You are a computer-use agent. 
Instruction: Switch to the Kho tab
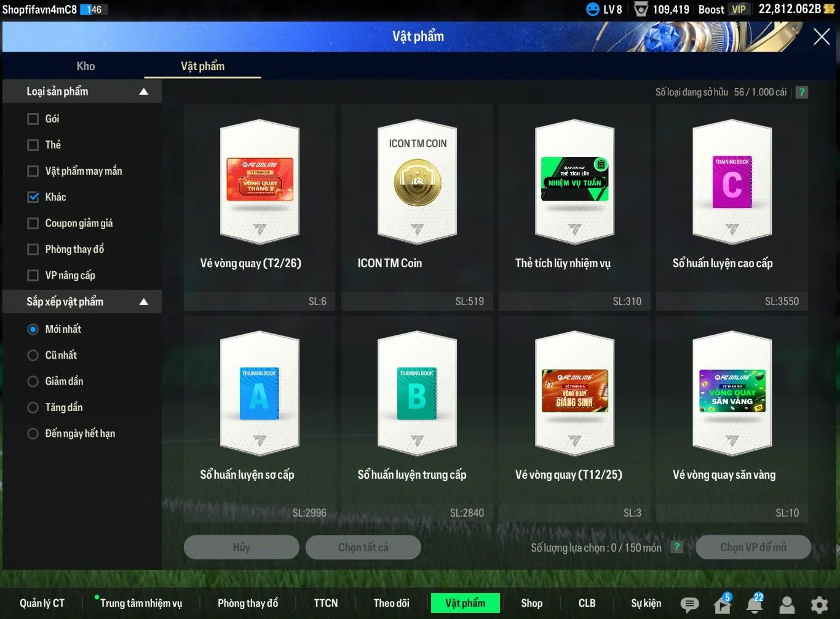coord(85,66)
